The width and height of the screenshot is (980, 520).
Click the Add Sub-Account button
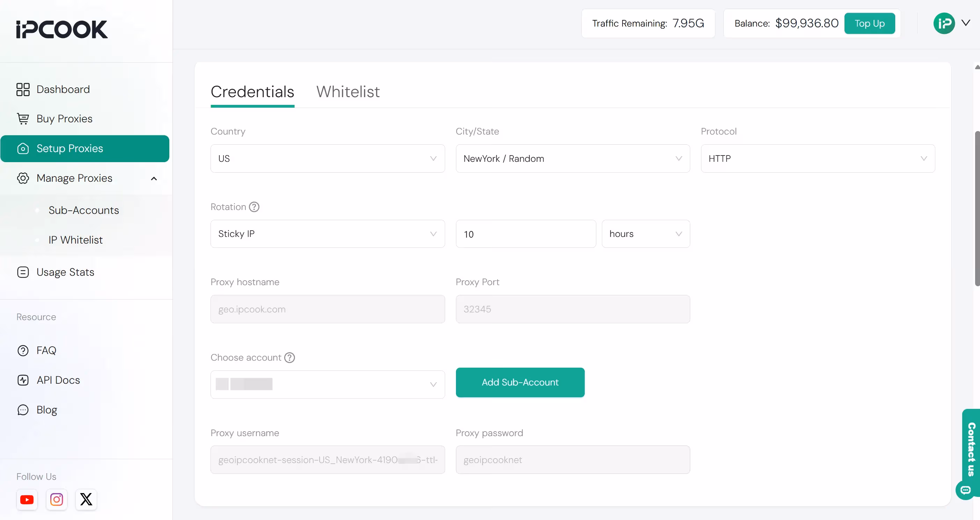520,382
